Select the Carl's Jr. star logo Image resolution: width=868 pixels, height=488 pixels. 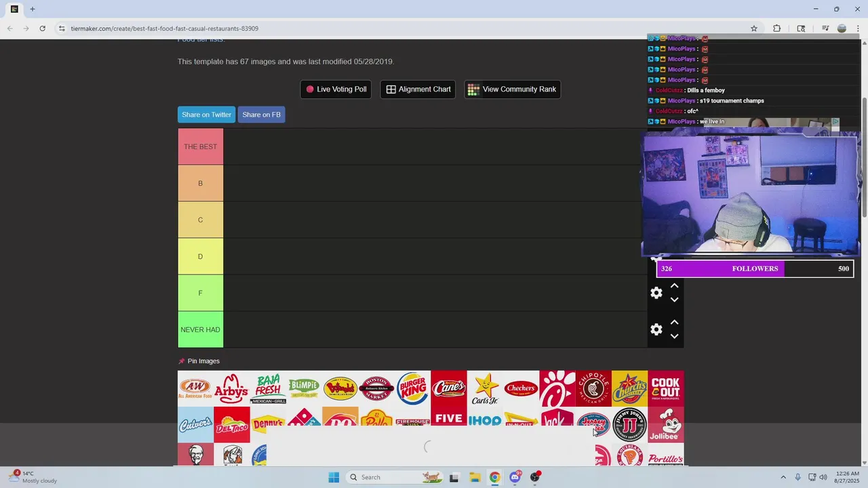click(485, 388)
